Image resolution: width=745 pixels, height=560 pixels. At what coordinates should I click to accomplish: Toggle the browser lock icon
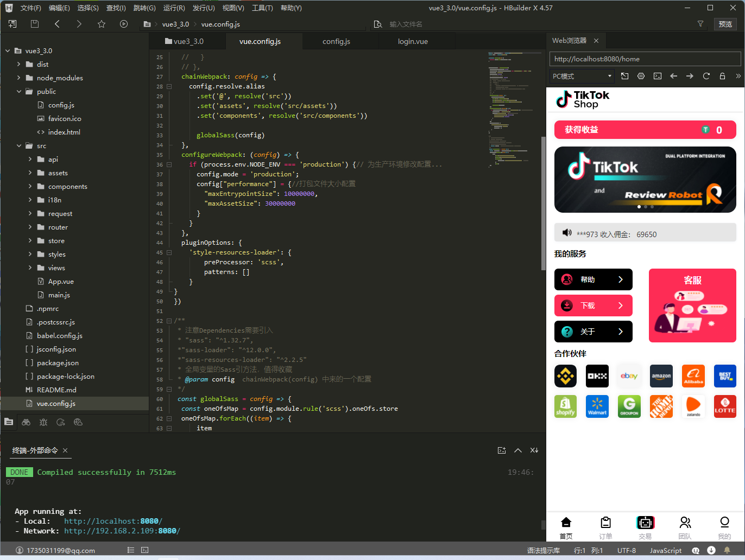coord(723,76)
